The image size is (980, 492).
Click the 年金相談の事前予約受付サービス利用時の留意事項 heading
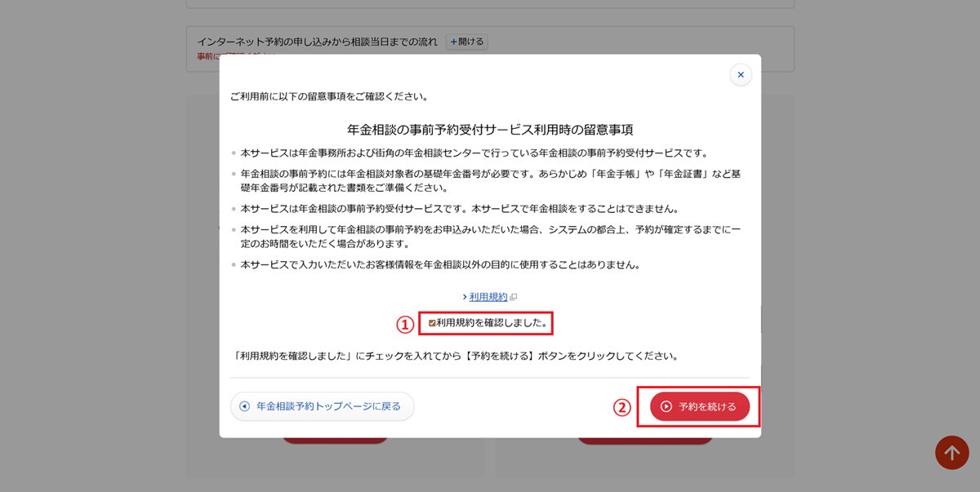tap(490, 130)
